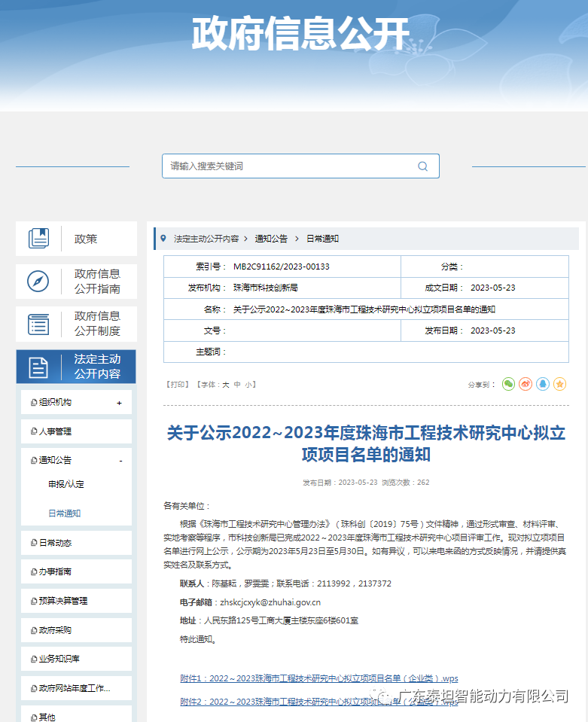
Task: Click the search magnifier icon
Action: (x=422, y=166)
